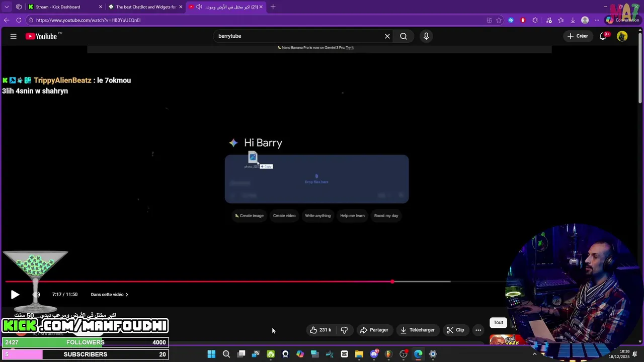Open CapCut from the taskbar
This screenshot has width=644, height=362.
[x=344, y=354]
